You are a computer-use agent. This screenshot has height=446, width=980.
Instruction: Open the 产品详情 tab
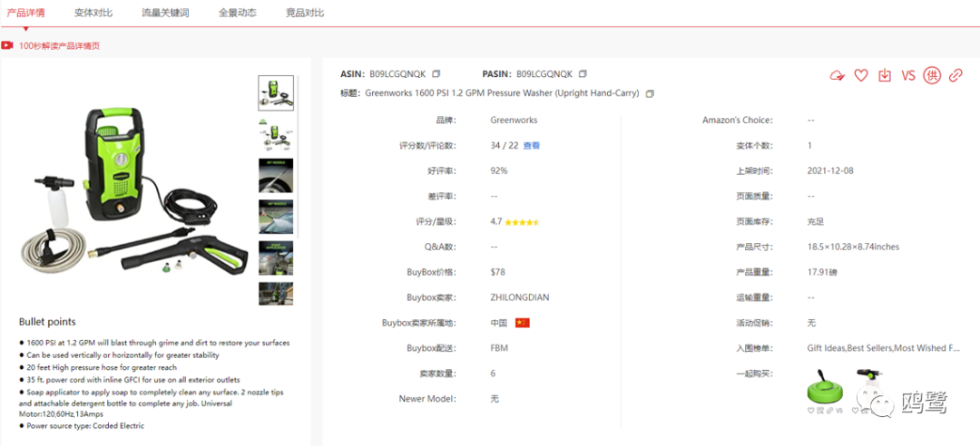click(25, 13)
